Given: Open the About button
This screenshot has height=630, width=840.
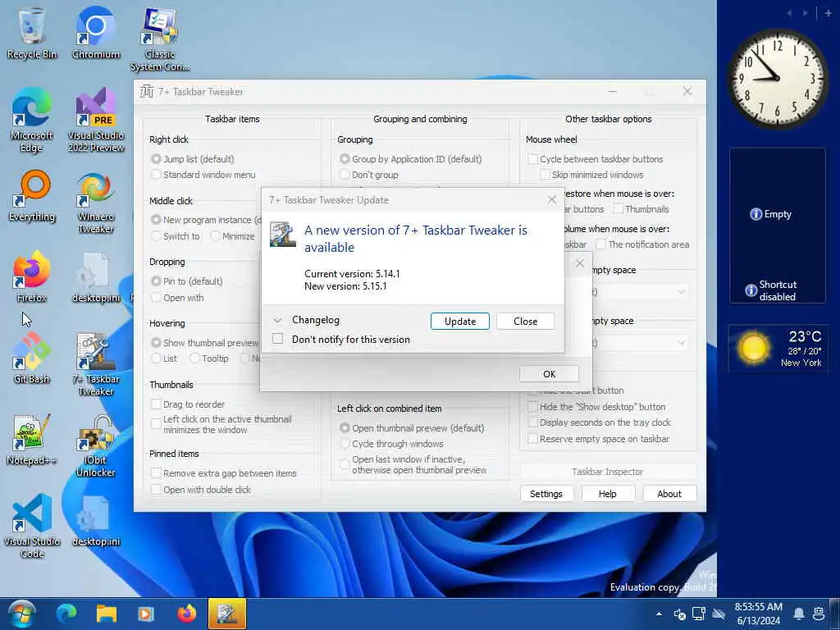Looking at the screenshot, I should (669, 493).
